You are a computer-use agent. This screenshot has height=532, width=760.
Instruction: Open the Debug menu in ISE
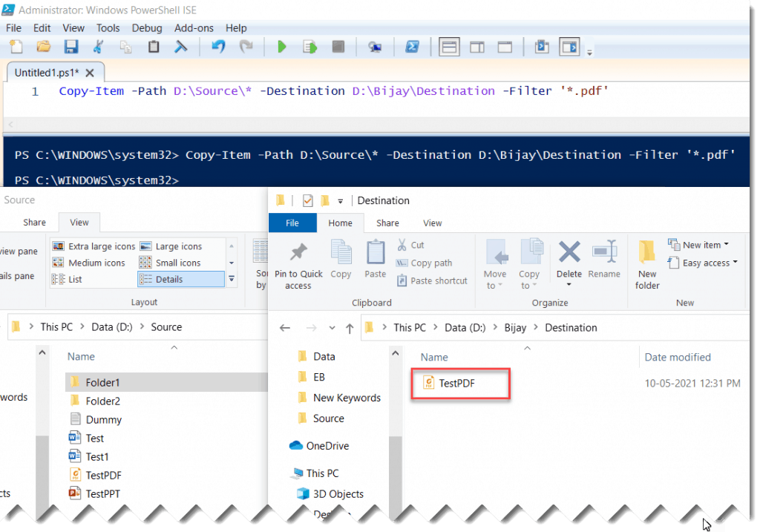click(146, 27)
